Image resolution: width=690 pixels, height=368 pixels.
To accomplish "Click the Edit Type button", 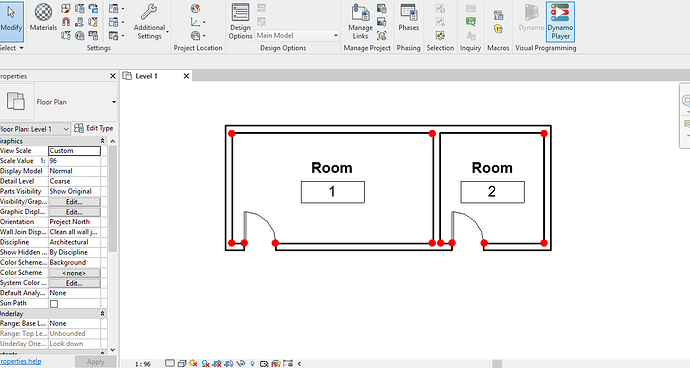I will [94, 128].
